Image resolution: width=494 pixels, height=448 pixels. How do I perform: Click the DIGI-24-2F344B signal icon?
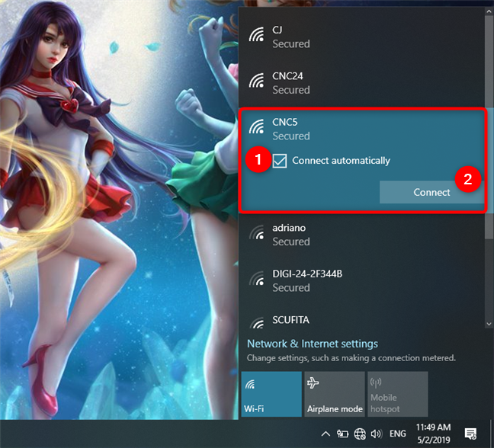pos(256,278)
